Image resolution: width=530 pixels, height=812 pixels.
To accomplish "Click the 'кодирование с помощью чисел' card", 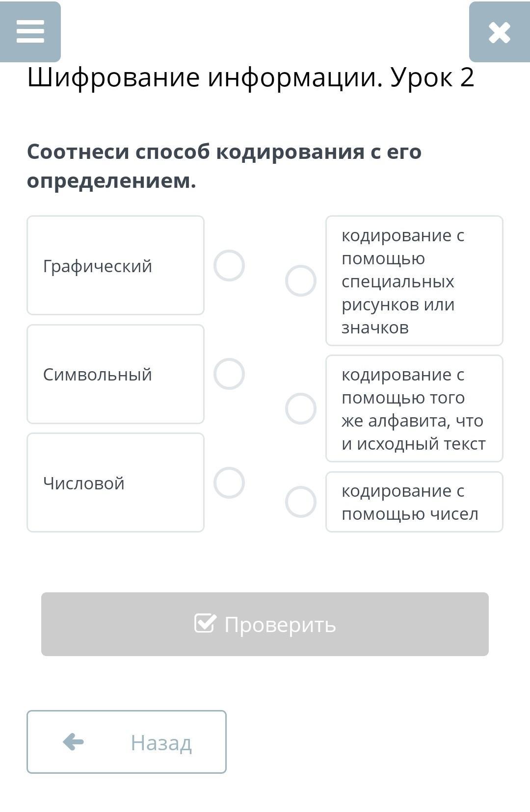I will point(414,502).
